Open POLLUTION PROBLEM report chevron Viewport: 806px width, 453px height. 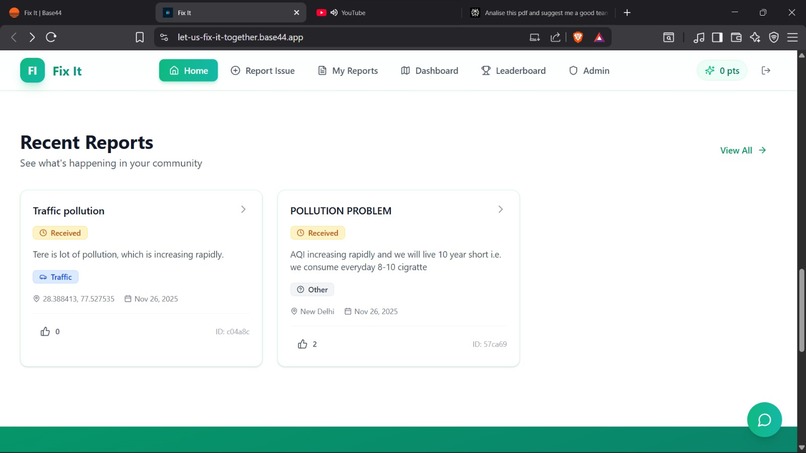(500, 209)
